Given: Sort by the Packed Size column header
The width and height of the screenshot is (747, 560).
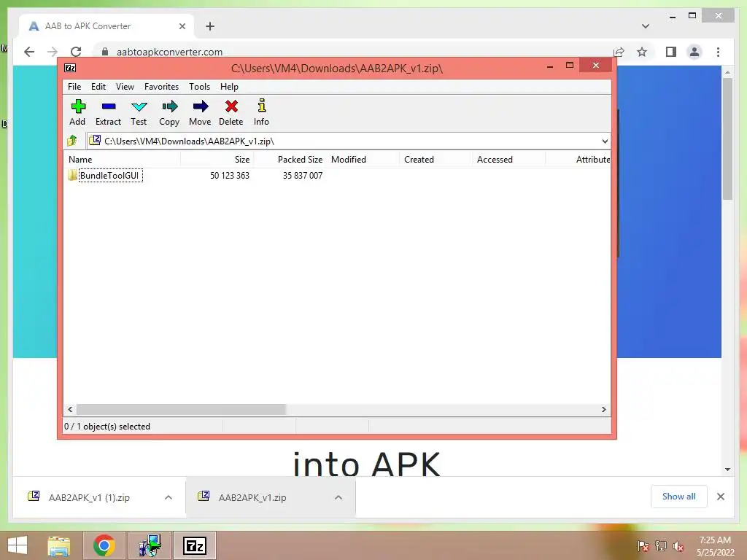Looking at the screenshot, I should pos(290,160).
